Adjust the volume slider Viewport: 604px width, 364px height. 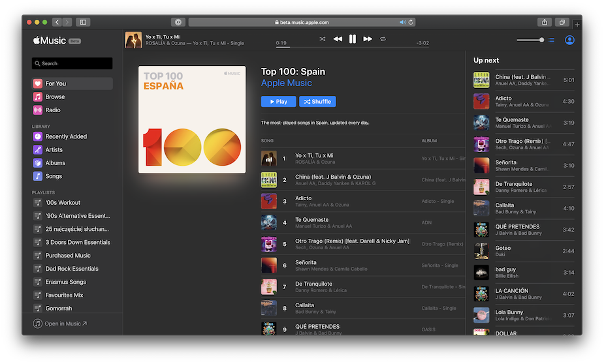pyautogui.click(x=530, y=40)
